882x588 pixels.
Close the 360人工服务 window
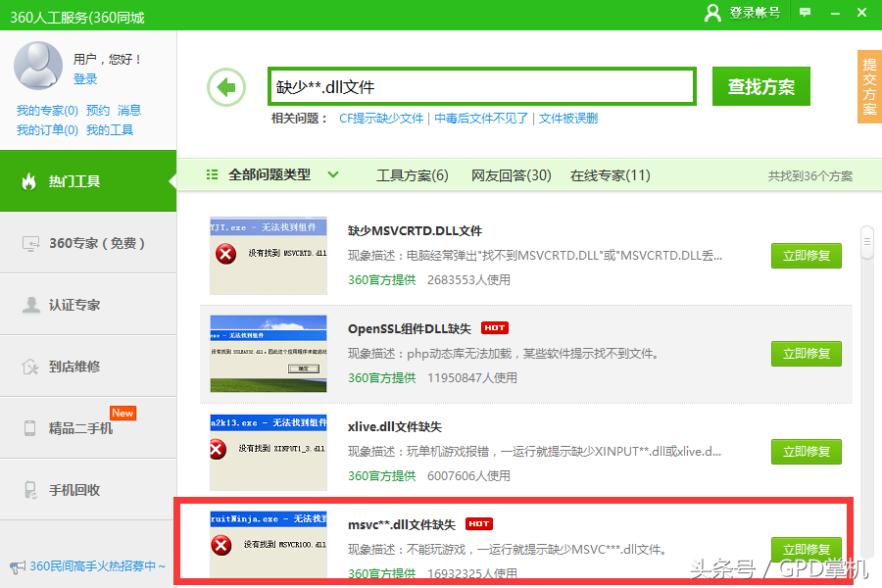(x=861, y=13)
